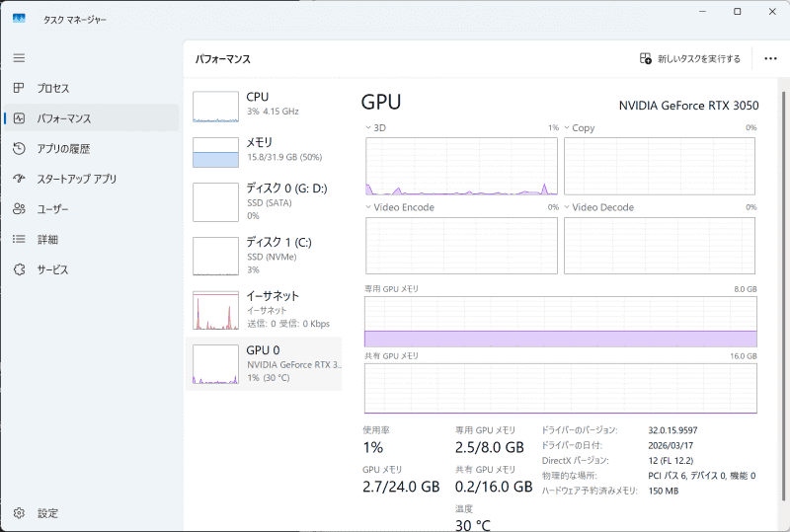
Task: Maximize the Task Manager window
Action: pos(737,12)
